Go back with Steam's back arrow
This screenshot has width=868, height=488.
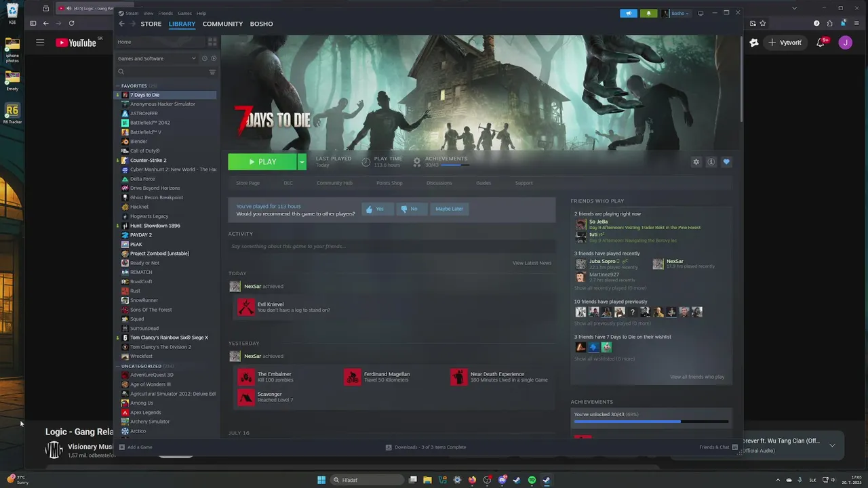(121, 24)
